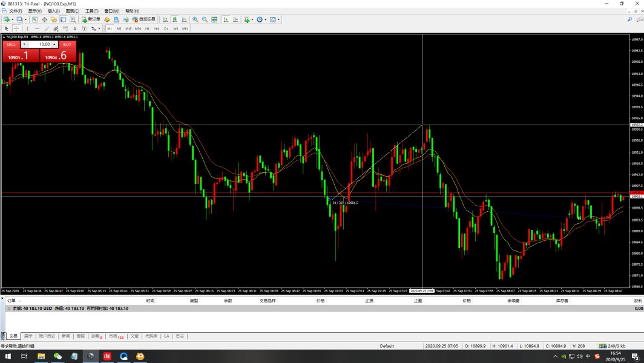Click the red SELL button

(11, 44)
